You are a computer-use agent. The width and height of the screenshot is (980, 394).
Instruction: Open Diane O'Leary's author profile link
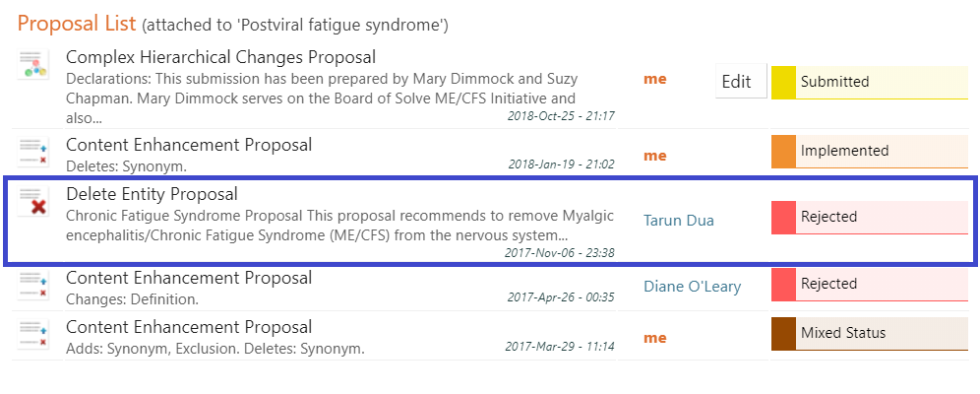692,287
